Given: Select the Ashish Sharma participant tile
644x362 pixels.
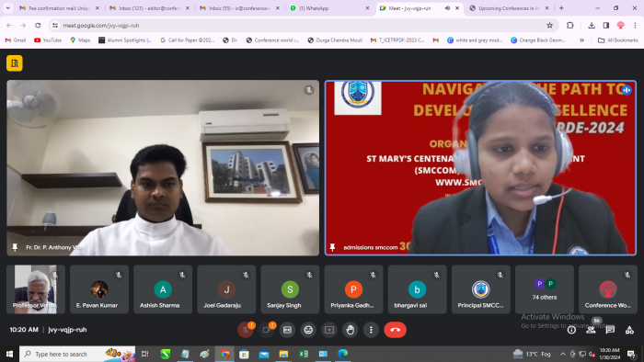Looking at the screenshot, I should [163, 289].
